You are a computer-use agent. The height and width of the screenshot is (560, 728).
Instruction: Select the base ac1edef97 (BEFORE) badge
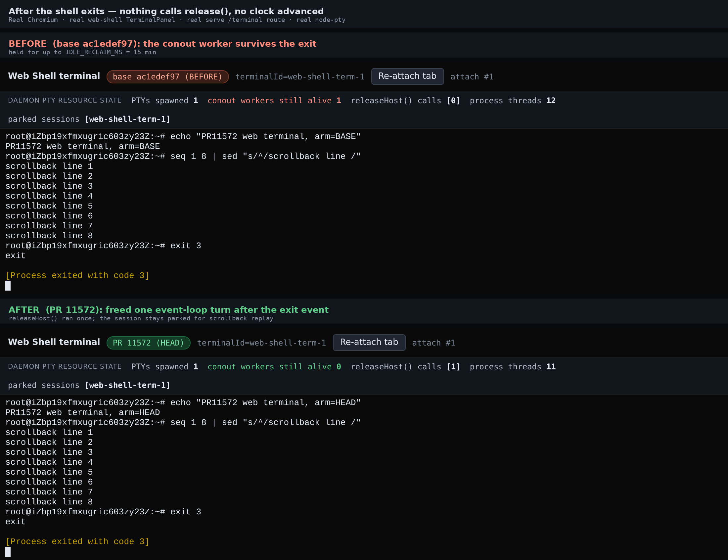[x=167, y=77]
